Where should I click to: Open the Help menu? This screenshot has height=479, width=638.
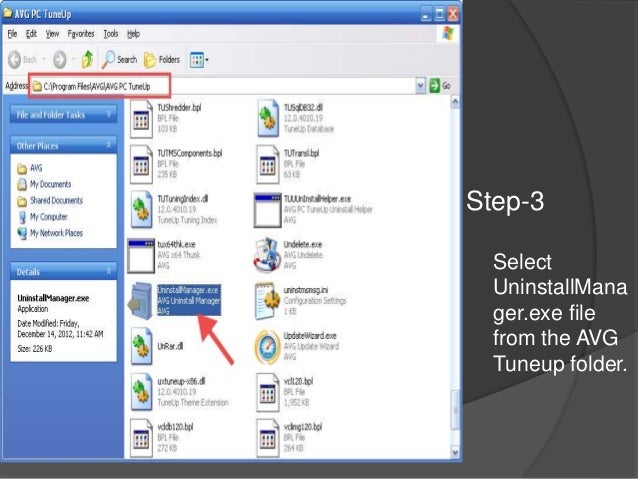[133, 34]
